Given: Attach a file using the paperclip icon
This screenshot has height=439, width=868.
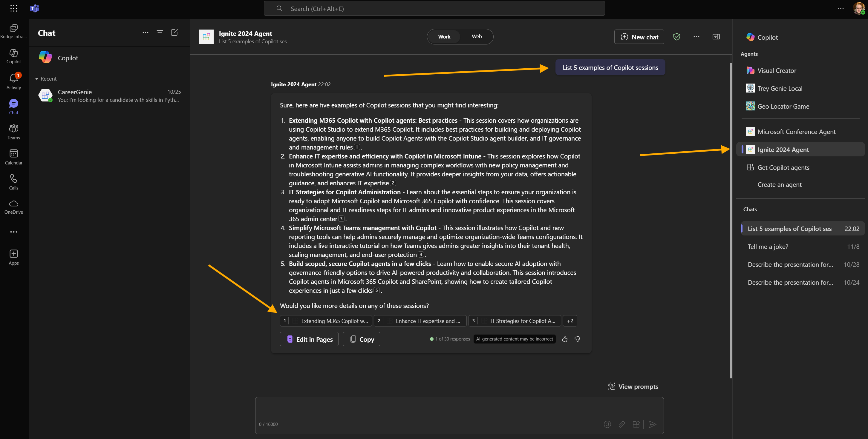Looking at the screenshot, I should 622,424.
